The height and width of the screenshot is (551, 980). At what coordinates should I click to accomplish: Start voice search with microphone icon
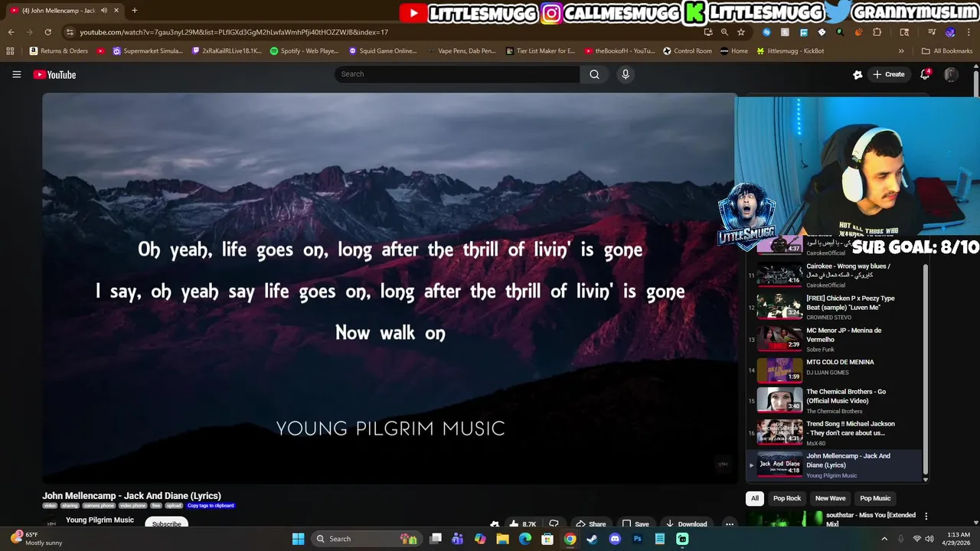[x=626, y=74]
